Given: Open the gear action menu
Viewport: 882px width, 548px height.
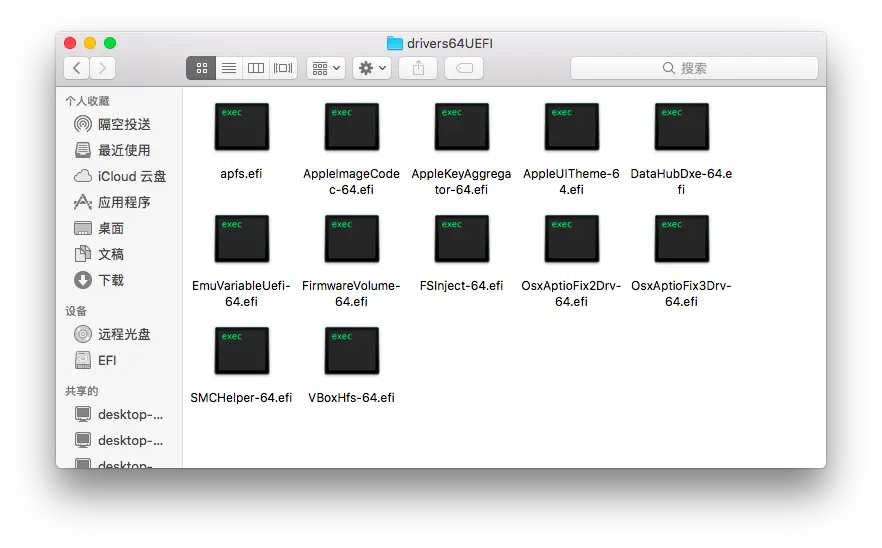Looking at the screenshot, I should [372, 68].
